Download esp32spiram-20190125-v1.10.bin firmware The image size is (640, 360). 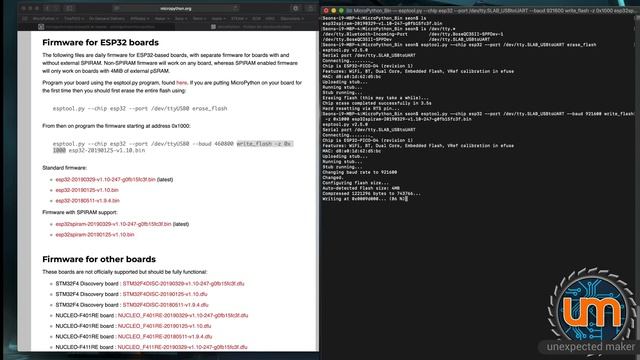pos(95,234)
